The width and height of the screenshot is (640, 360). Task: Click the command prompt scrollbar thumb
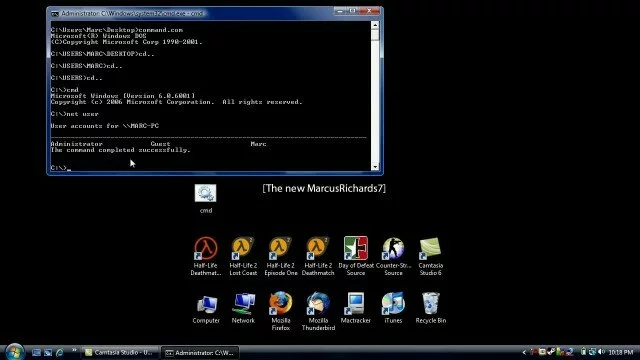(x=375, y=35)
